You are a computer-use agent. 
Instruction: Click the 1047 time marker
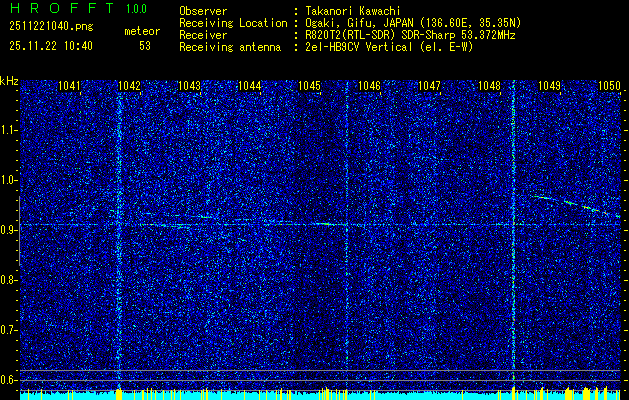tap(429, 86)
